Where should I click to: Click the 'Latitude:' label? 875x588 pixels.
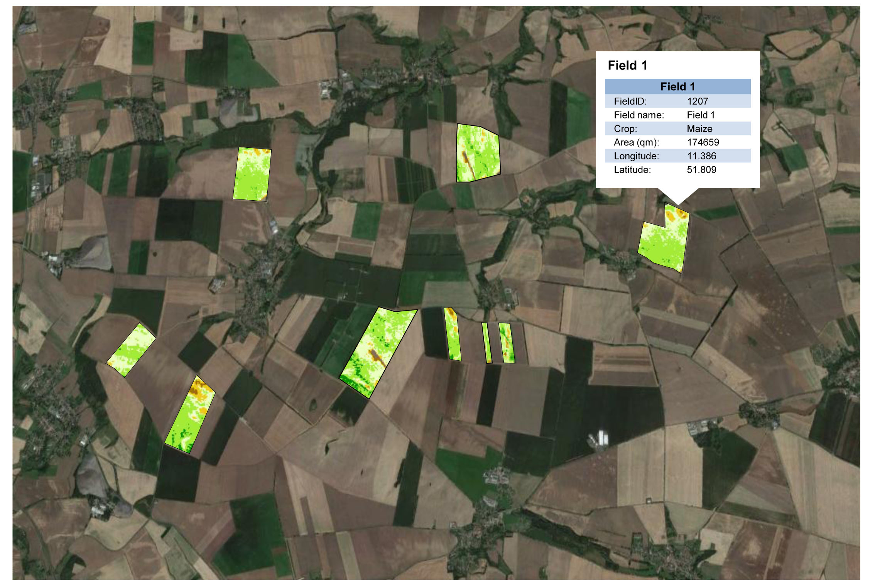(632, 170)
